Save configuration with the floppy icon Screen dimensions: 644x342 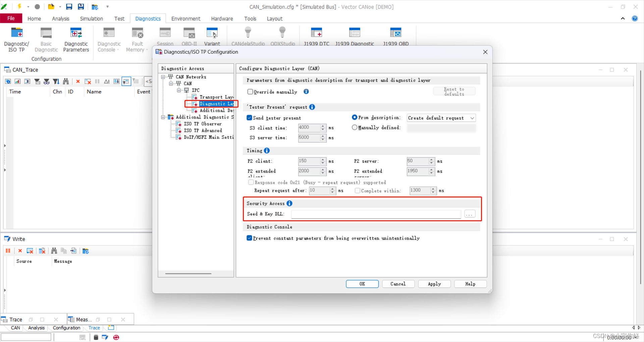point(69,7)
